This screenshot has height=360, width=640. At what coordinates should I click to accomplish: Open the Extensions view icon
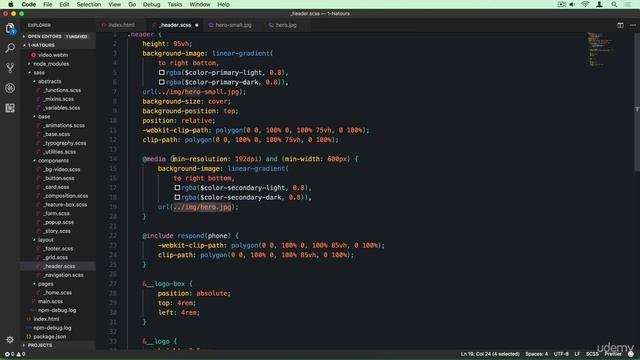point(10,108)
